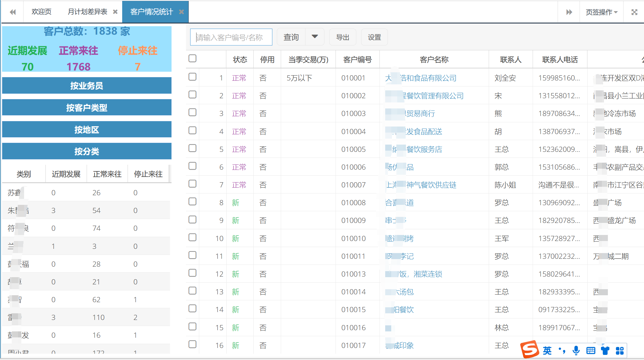644x360 pixels.
Task: Click Sogou input method S logo
Action: coord(530,350)
